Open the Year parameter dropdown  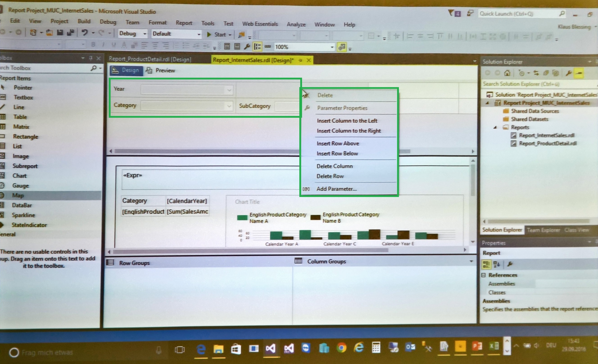tap(229, 90)
